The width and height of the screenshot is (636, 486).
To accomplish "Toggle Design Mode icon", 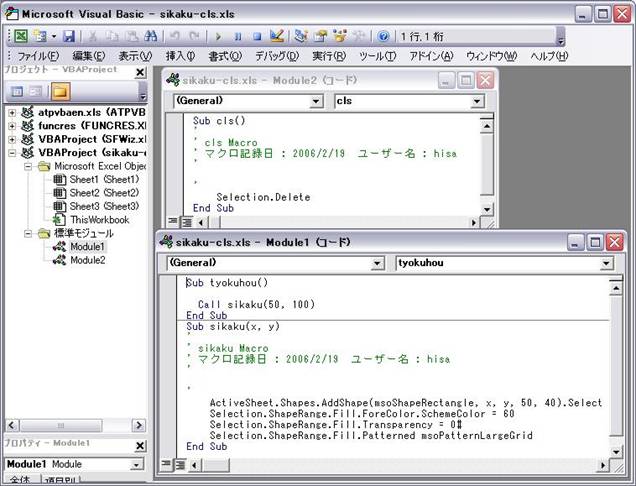I will pos(277,37).
